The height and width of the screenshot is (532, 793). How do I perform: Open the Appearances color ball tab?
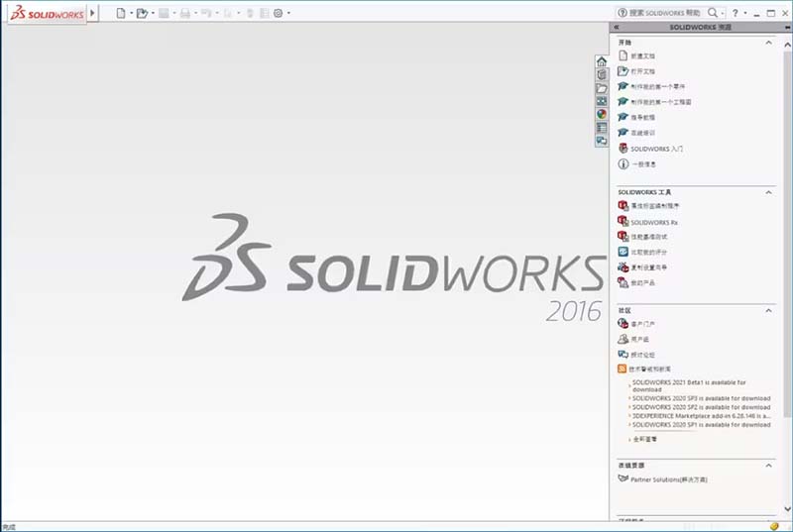(x=602, y=114)
